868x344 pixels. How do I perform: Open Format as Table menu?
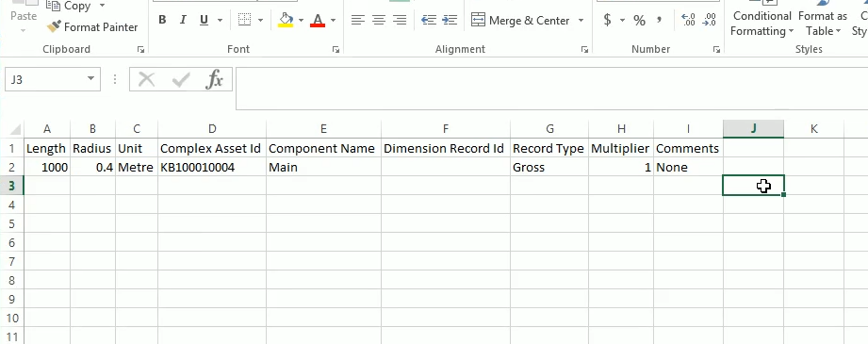click(x=823, y=24)
